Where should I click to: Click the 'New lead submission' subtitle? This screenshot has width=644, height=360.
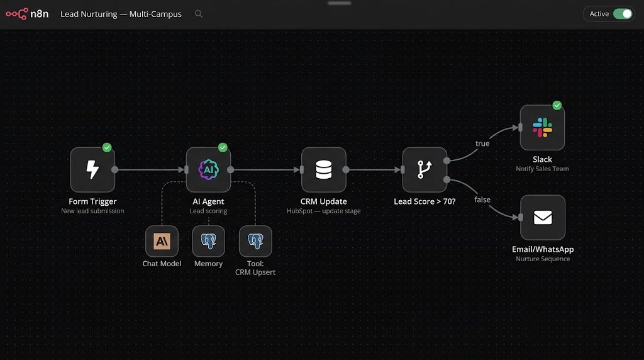pos(92,211)
